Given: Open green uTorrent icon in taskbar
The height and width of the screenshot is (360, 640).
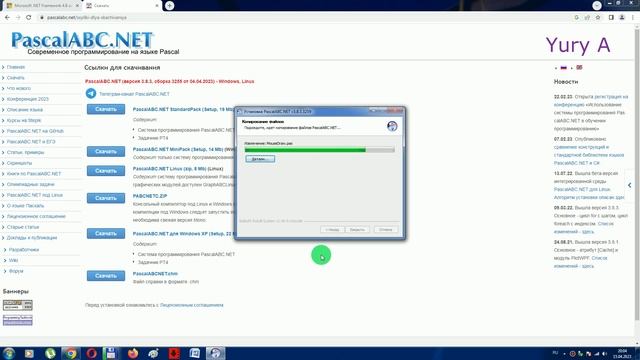Looking at the screenshot, I should (x=50, y=353).
